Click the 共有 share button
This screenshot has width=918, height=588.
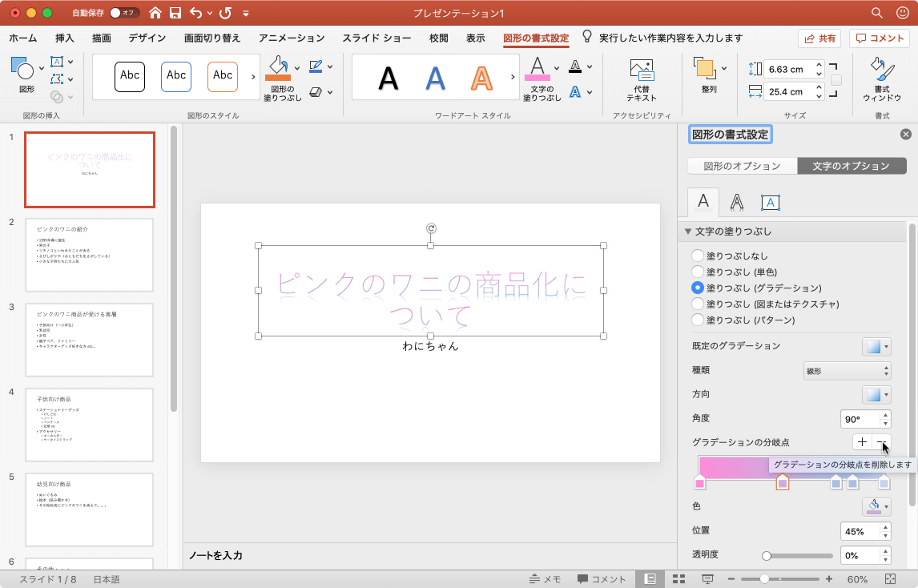coord(819,38)
